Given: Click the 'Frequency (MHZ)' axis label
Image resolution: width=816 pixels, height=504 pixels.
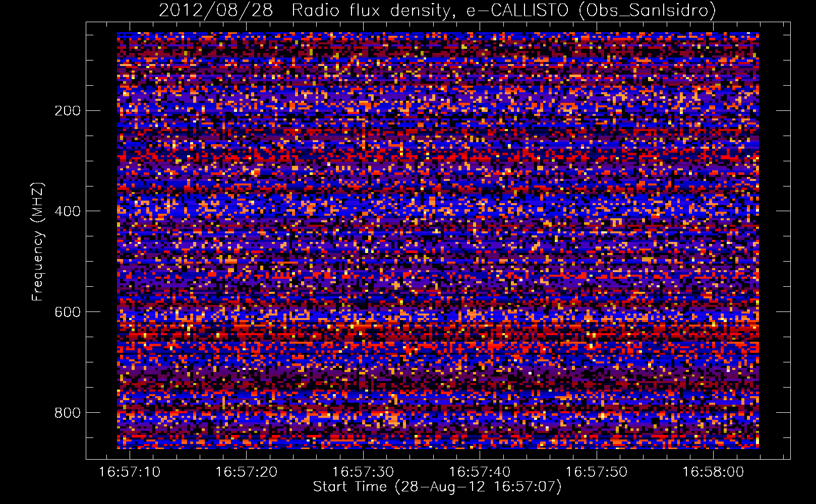Looking at the screenshot, I should (x=38, y=241).
